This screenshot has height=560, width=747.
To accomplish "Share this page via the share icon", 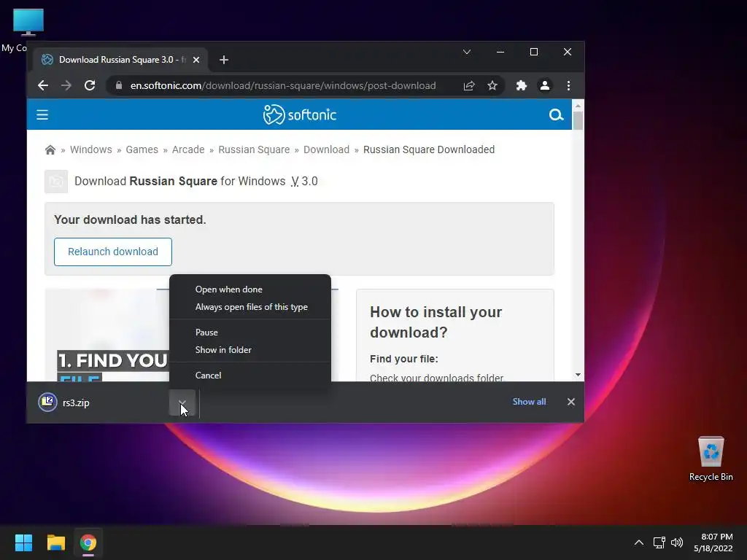I will pos(469,86).
